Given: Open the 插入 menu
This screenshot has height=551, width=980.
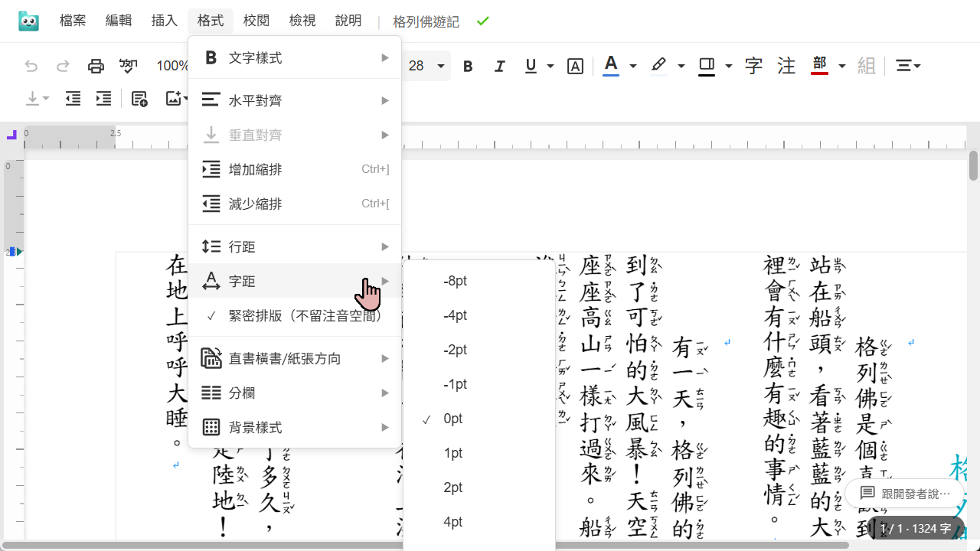Looking at the screenshot, I should (165, 21).
